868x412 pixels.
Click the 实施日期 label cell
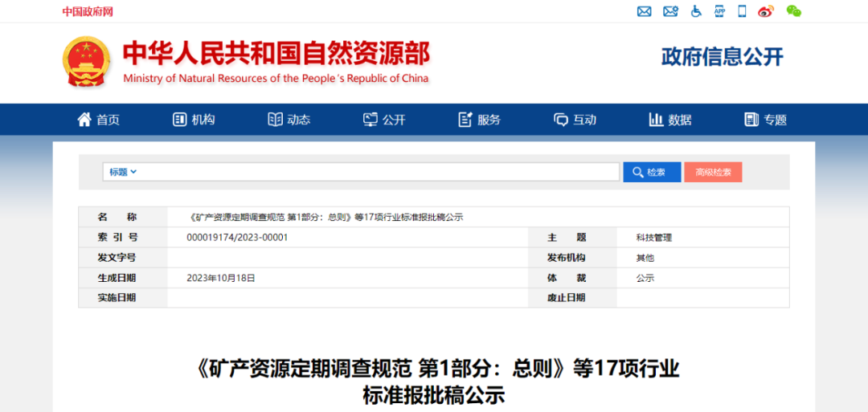(x=123, y=298)
